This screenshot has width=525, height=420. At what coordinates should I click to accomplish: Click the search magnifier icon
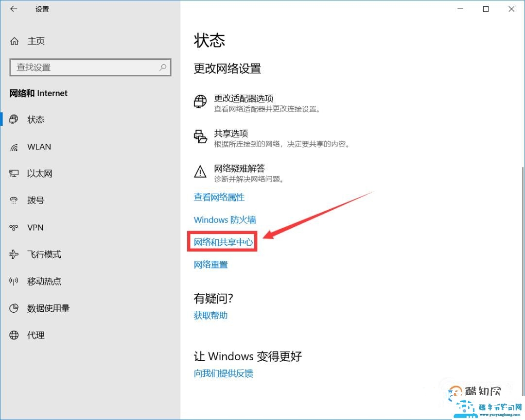163,67
